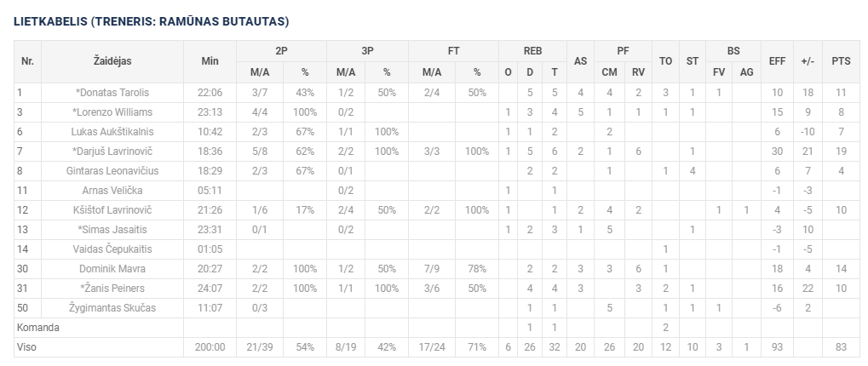Click the EFF column header
The height and width of the screenshot is (366, 868).
(776, 61)
